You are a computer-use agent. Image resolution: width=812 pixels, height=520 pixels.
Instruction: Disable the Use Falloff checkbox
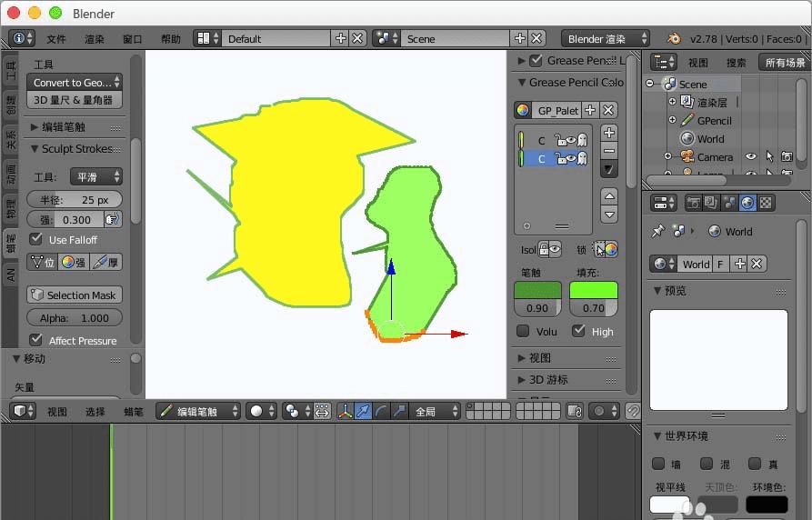[x=36, y=239]
